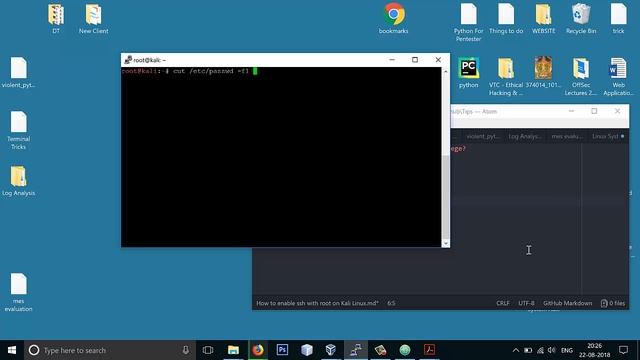Image resolution: width=640 pixels, height=360 pixels.
Task: Switch to the PuTTY session in the taskbar
Action: coord(356,350)
